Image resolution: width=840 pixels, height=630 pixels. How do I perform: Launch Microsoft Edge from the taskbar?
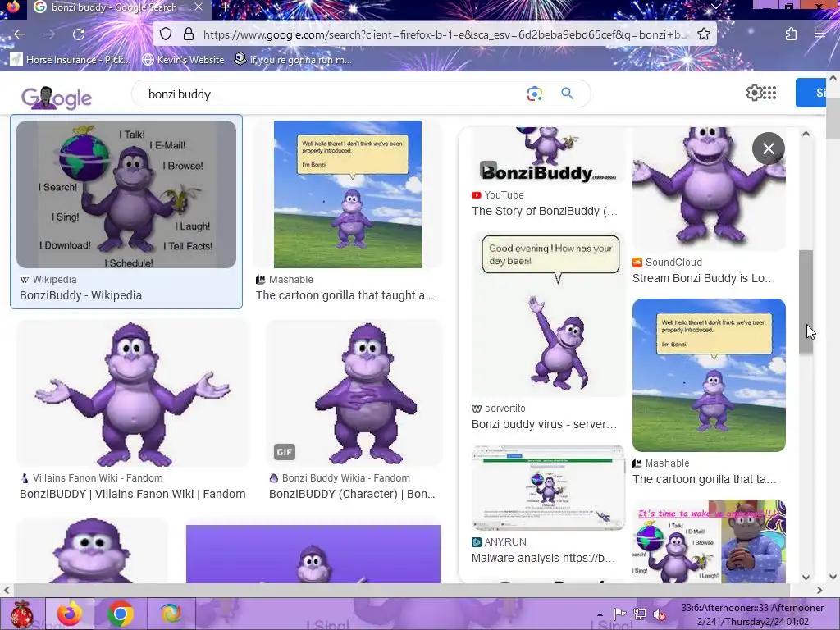pyautogui.click(x=171, y=614)
